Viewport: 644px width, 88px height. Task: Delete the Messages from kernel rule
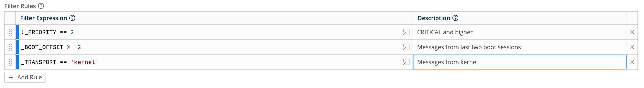632,62
